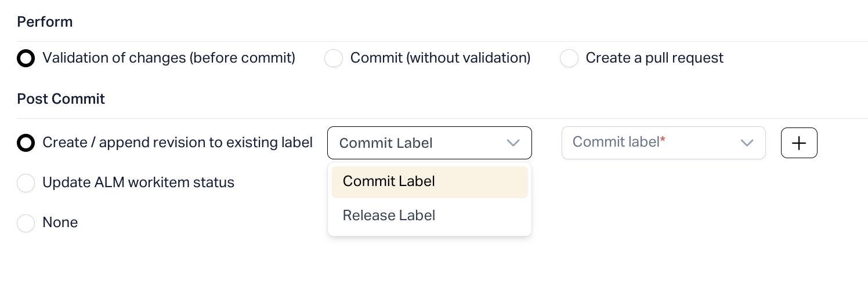Choose Create / append revision radio button
This screenshot has height=299, width=868.
(26, 143)
